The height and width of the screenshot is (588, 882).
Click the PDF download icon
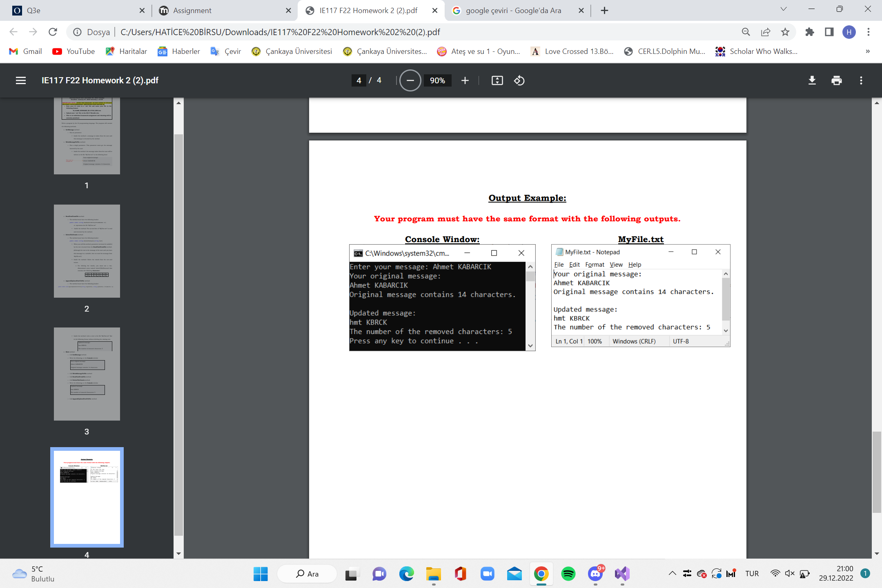[x=812, y=80]
